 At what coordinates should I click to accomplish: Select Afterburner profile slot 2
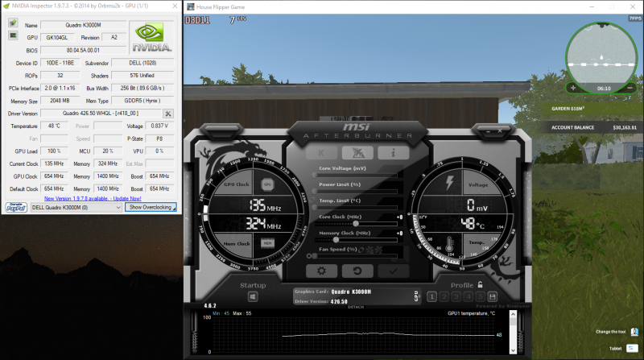pos(444,296)
